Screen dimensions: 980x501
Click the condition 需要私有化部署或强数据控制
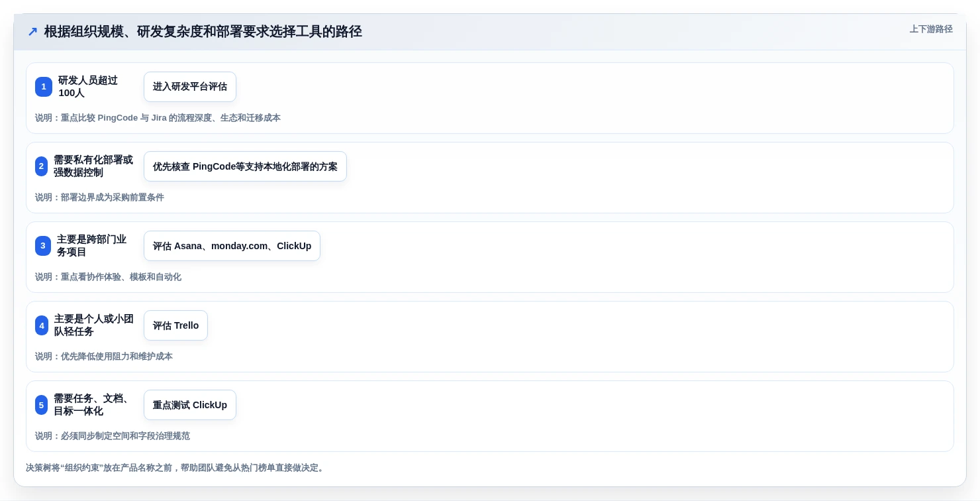point(93,166)
